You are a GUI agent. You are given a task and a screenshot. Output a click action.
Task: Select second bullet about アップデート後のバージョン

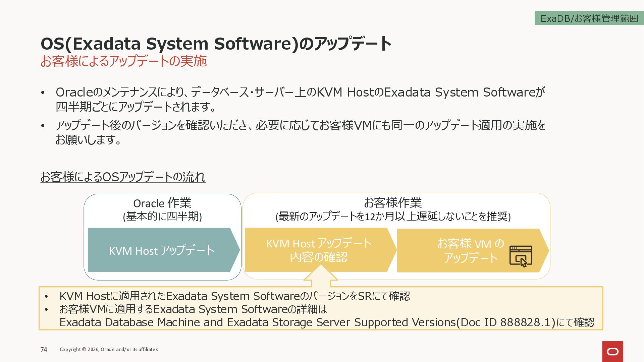(300, 132)
